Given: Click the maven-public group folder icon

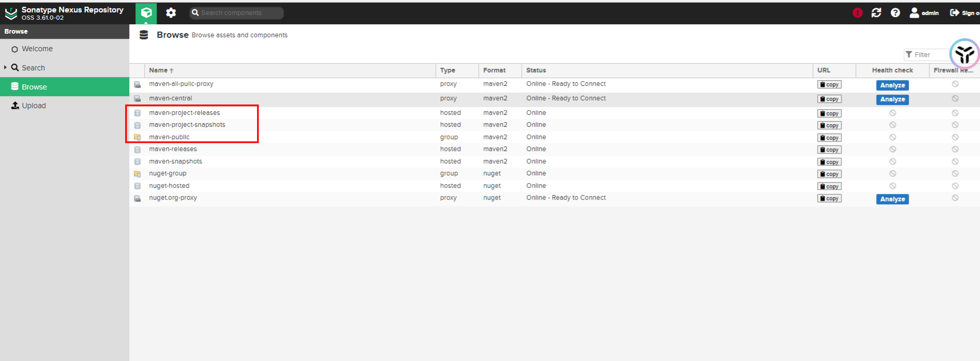Looking at the screenshot, I should pyautogui.click(x=138, y=137).
